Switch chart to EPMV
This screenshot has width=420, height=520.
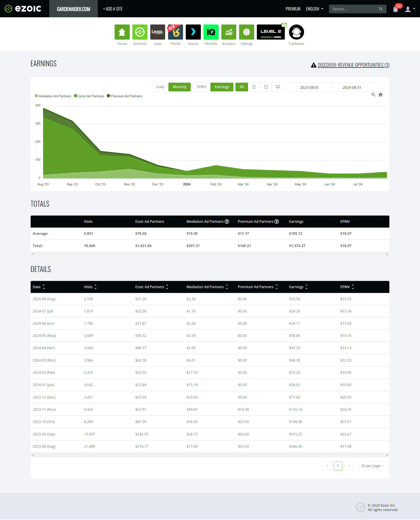coord(201,87)
